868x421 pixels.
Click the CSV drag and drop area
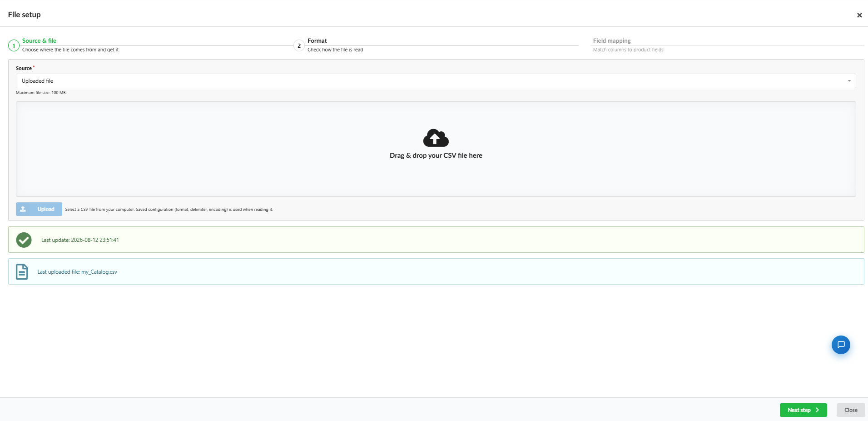[x=436, y=149]
